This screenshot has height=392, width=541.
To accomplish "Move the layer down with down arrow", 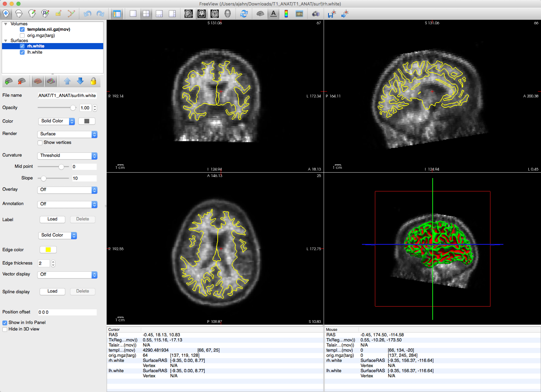I will (80, 81).
